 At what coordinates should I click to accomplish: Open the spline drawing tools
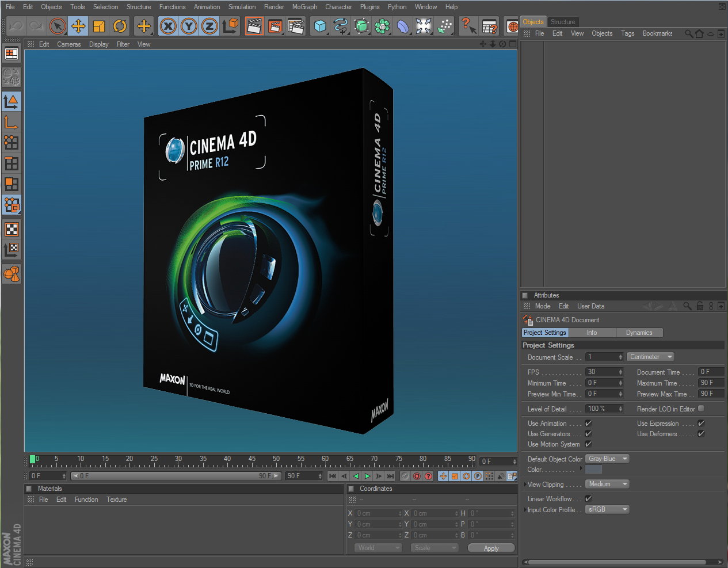coord(341,26)
